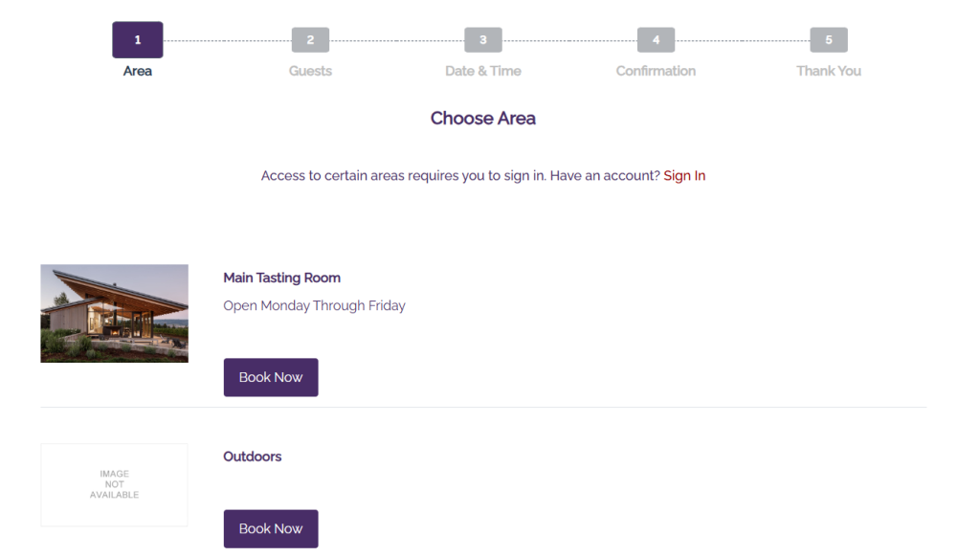Switch to the Date & Time step label
The width and height of the screenshot is (980, 557).
(x=483, y=71)
